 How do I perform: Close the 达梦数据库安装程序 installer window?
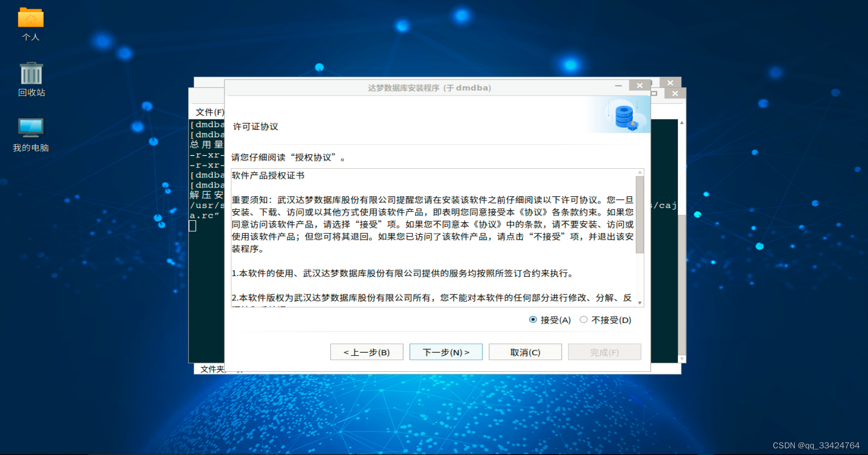point(639,85)
